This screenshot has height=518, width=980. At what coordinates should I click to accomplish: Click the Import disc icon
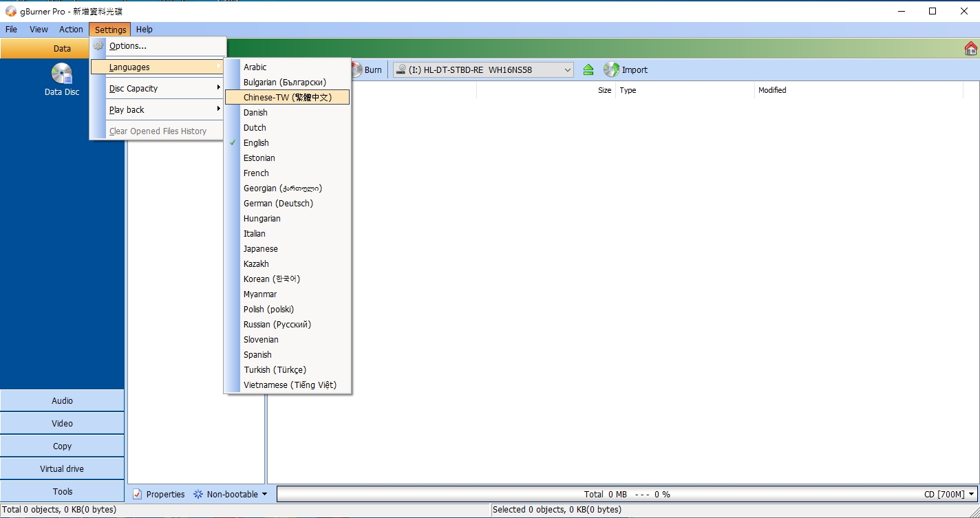tap(611, 69)
